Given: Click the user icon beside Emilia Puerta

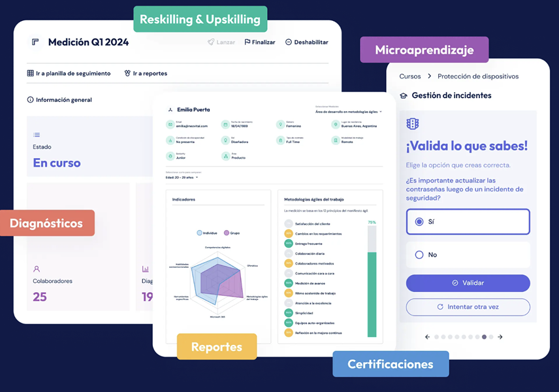Looking at the screenshot, I should [x=170, y=110].
